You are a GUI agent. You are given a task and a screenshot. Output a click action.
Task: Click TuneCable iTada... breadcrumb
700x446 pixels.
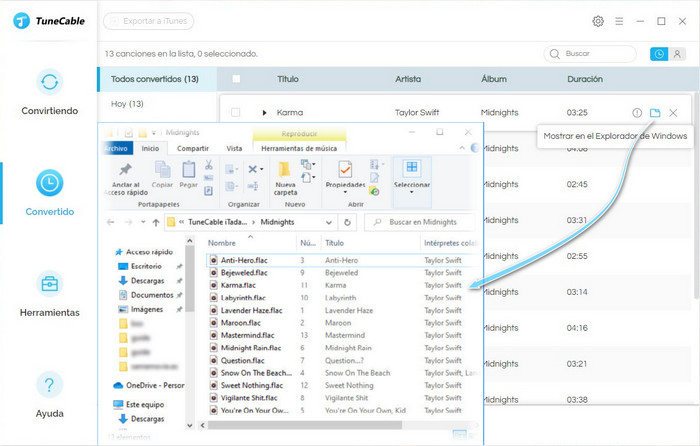click(217, 222)
